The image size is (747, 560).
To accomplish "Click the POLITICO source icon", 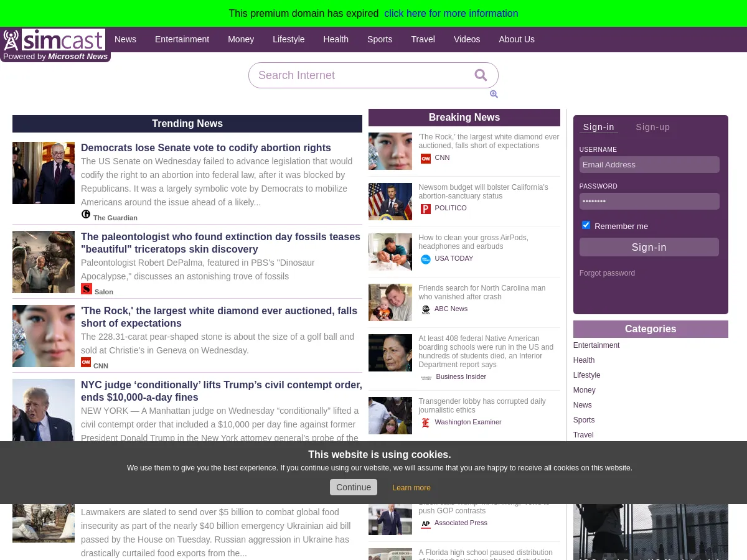I will tap(426, 208).
